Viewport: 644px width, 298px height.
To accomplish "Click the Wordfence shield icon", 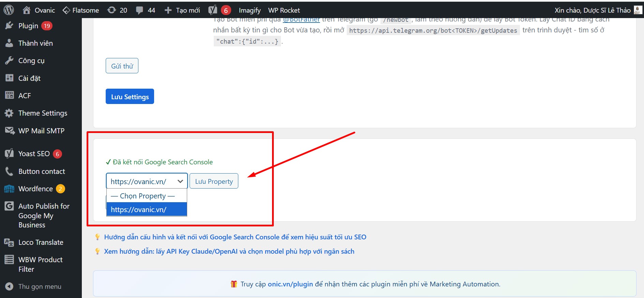I will point(9,189).
